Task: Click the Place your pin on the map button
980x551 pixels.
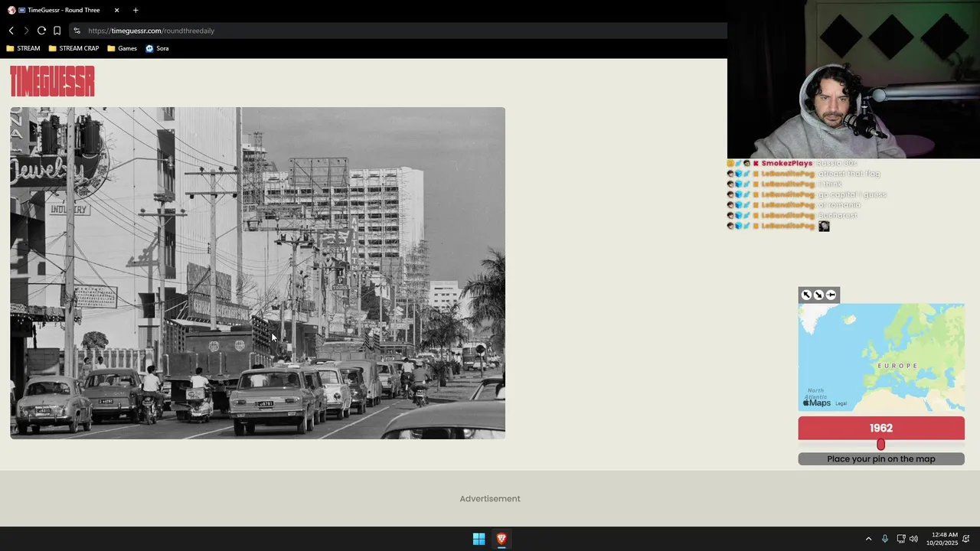Action: (x=881, y=459)
